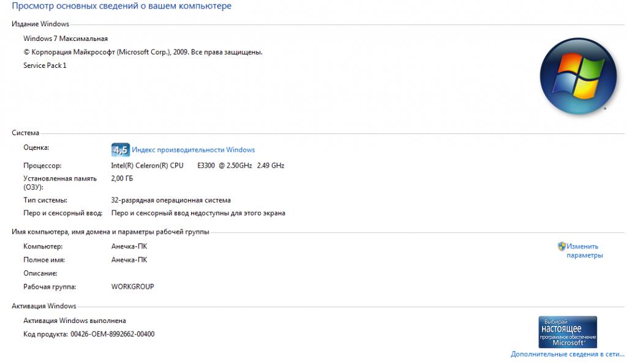627x364 pixels.
Task: Open Индекс производительности Windows link
Action: click(x=193, y=150)
